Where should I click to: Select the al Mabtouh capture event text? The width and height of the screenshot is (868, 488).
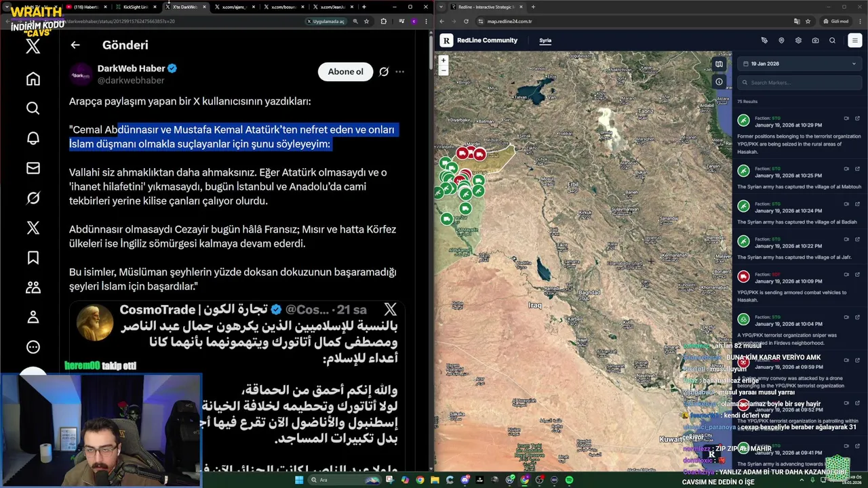tap(799, 186)
